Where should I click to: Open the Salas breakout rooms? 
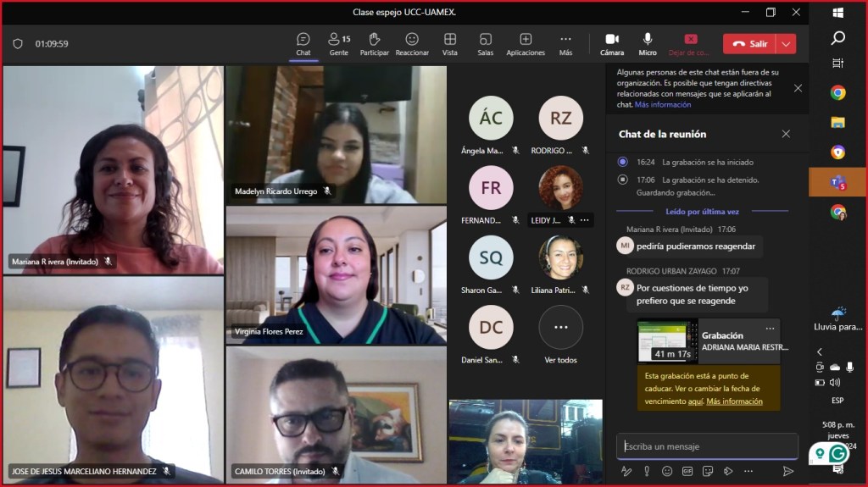click(x=485, y=44)
